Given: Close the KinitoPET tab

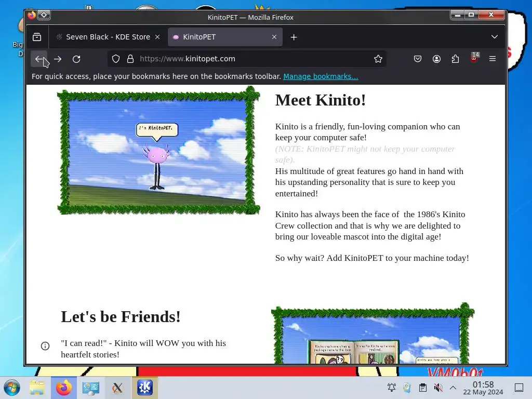Looking at the screenshot, I should pyautogui.click(x=274, y=37).
